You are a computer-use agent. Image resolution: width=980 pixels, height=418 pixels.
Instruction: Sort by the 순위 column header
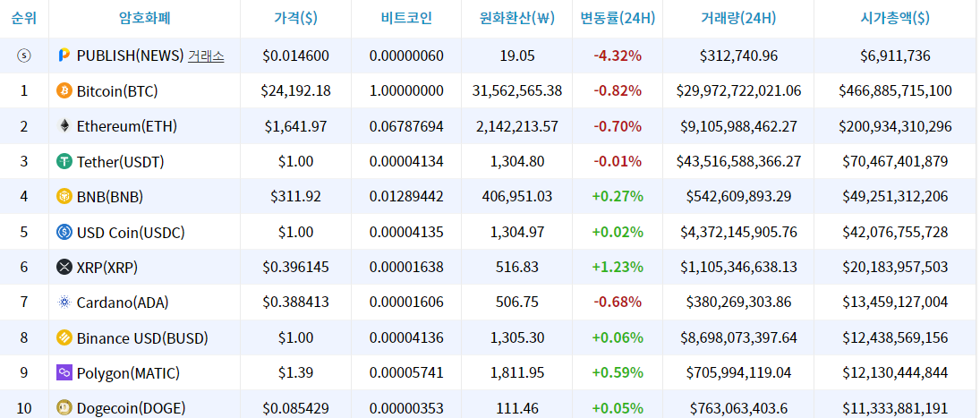coord(24,18)
